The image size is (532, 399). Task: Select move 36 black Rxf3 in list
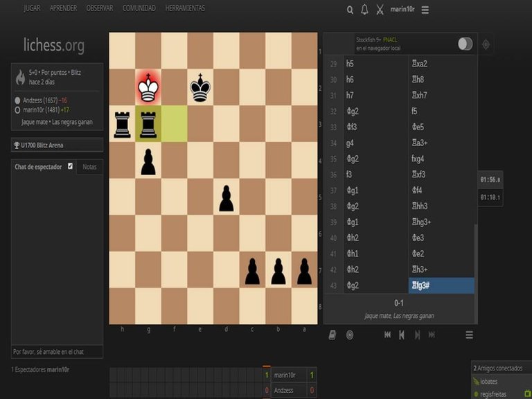[422, 175]
